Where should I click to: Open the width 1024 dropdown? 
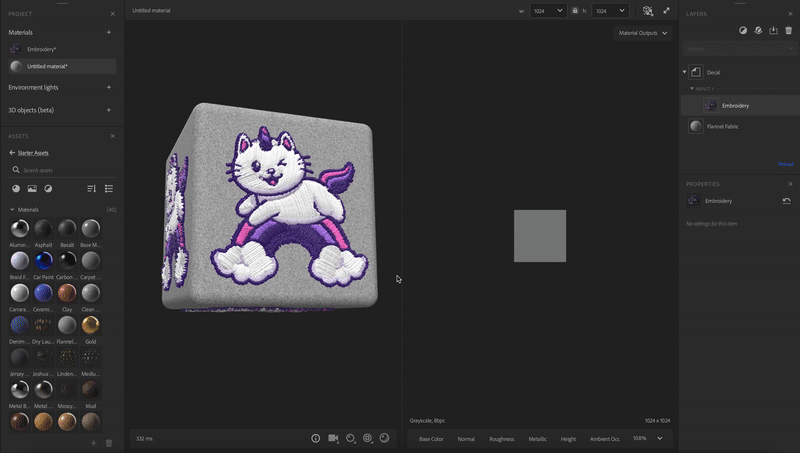coord(548,11)
